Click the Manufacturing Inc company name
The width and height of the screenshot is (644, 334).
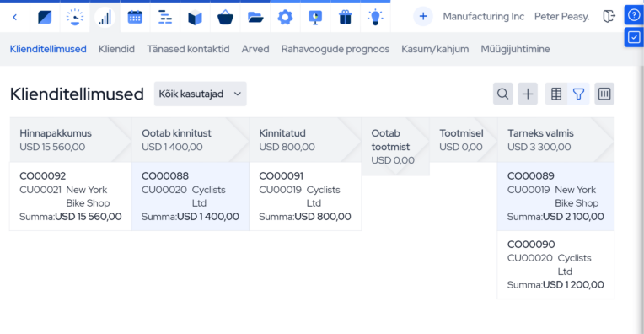point(483,16)
